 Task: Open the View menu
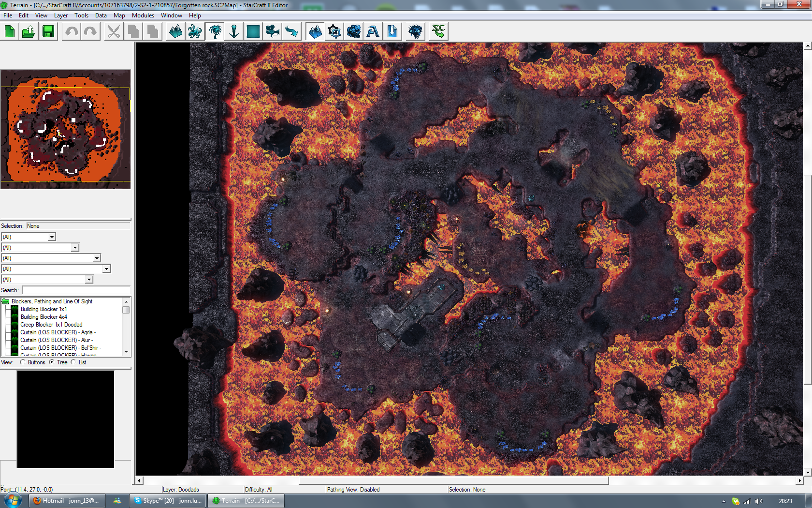(x=41, y=15)
